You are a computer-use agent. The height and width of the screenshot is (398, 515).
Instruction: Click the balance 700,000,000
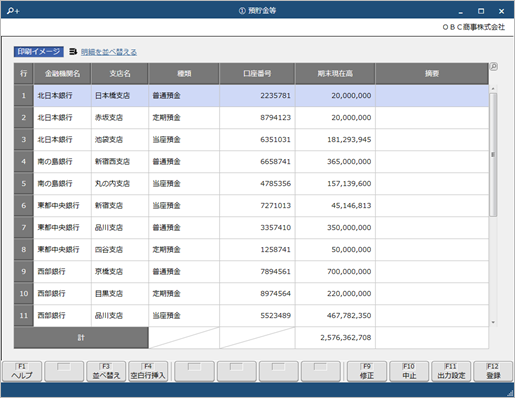pos(349,272)
